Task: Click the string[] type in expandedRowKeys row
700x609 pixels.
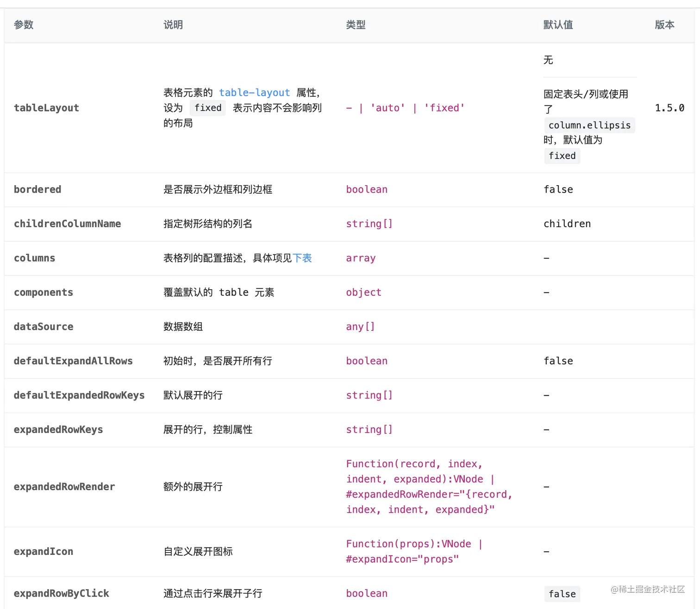Action: click(x=369, y=429)
